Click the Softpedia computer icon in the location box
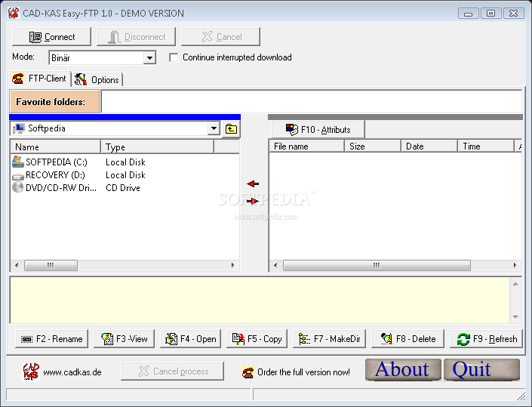Image resolution: width=532 pixels, height=407 pixels. point(19,128)
